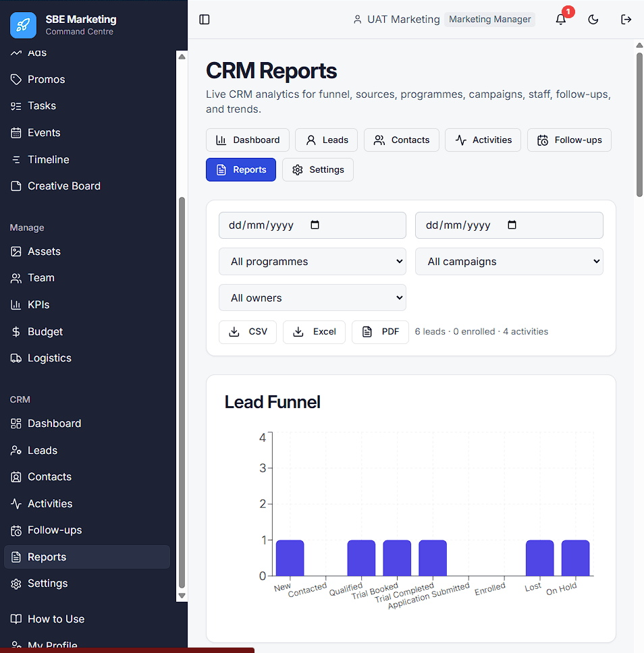Switch to Dashboard tab
This screenshot has height=653, width=644.
248,140
